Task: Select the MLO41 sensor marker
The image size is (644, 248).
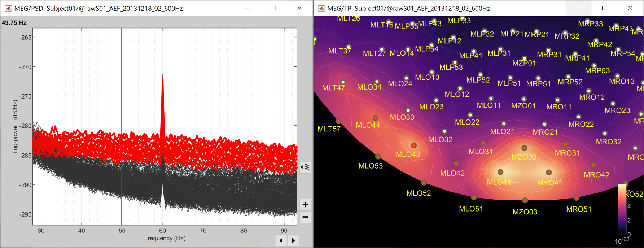Action: pyautogui.click(x=500, y=173)
